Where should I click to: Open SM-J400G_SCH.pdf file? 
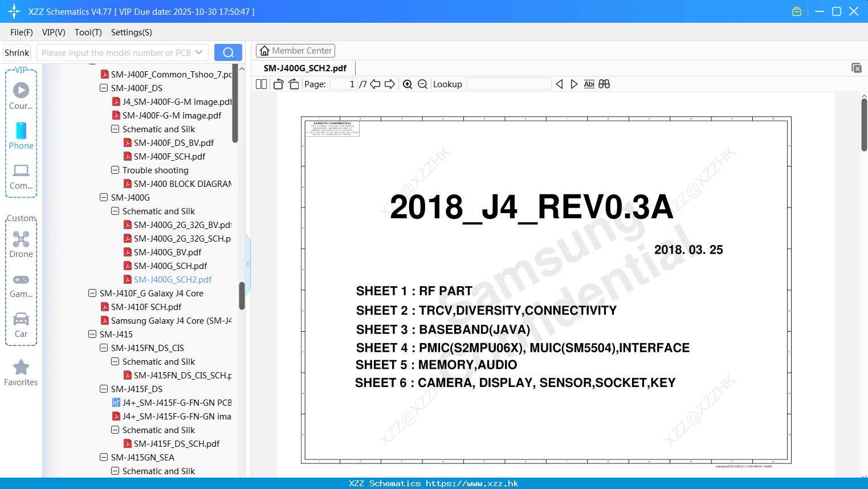click(170, 266)
